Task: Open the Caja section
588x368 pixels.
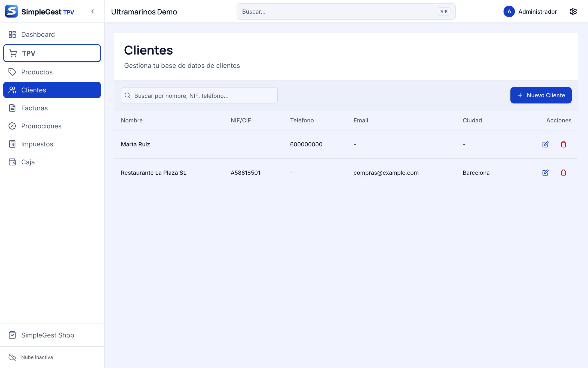Action: pos(52,162)
